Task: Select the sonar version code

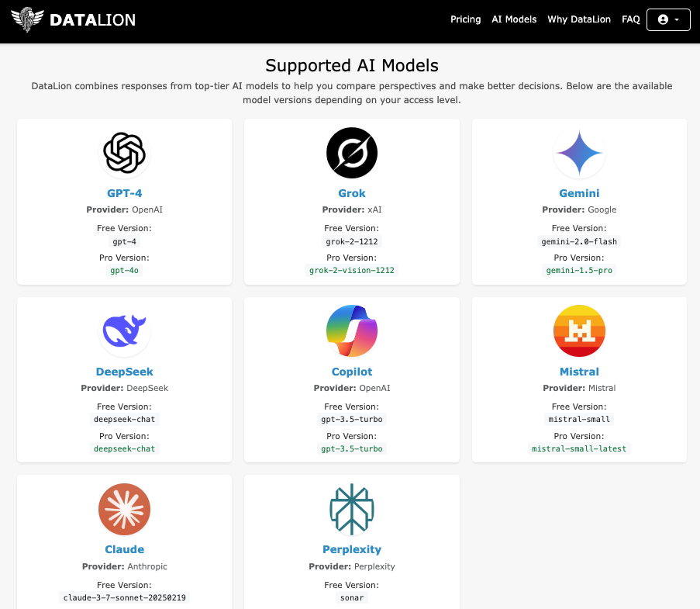Action: tap(352, 598)
